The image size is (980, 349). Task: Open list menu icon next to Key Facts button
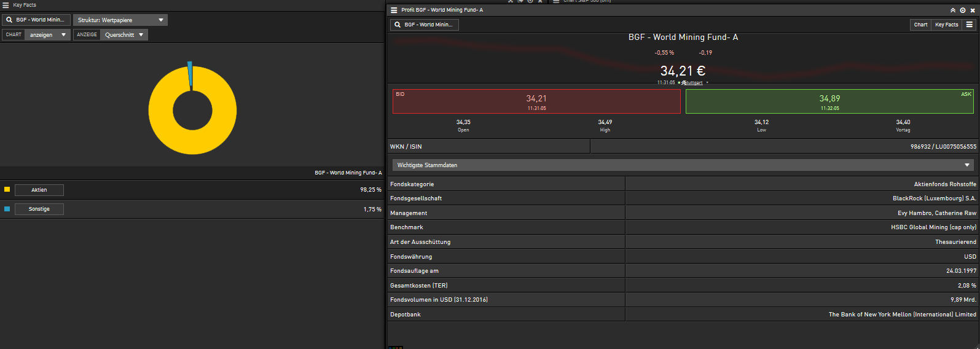[x=970, y=25]
